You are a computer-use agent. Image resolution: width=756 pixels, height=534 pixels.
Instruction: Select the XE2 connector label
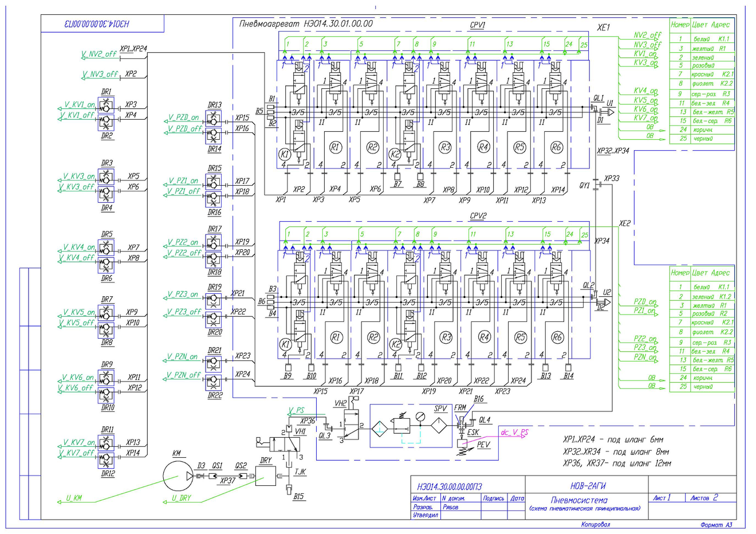coord(625,223)
